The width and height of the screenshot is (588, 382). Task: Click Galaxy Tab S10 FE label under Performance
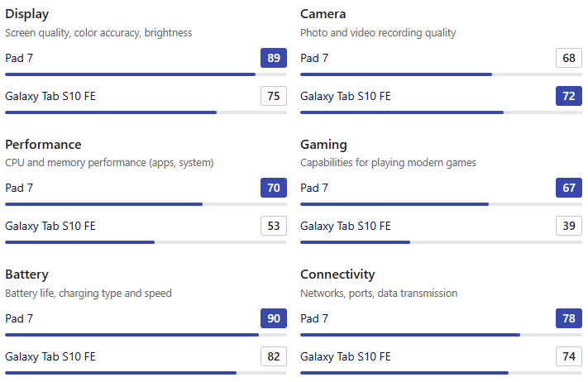point(50,226)
